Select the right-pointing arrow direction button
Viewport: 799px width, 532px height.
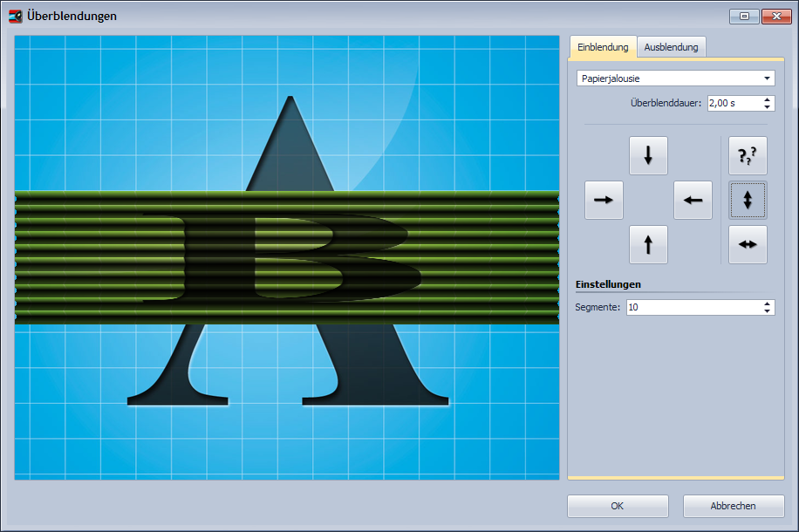[x=604, y=200]
